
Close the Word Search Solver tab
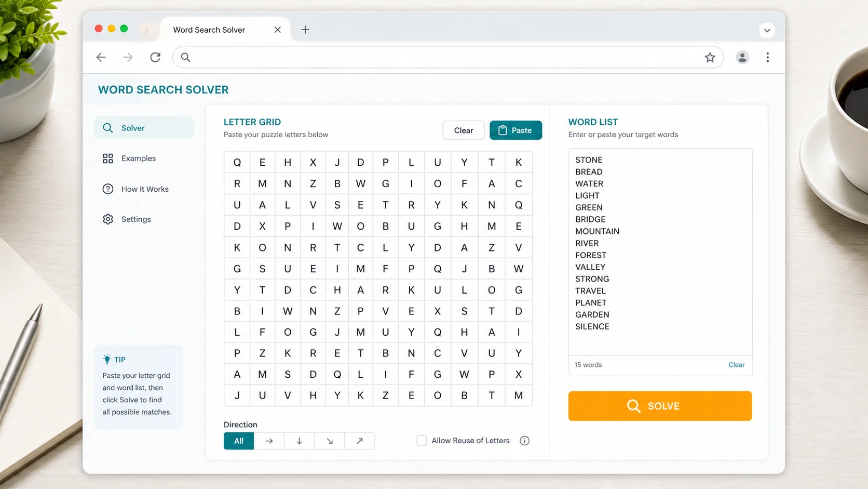[x=278, y=30]
